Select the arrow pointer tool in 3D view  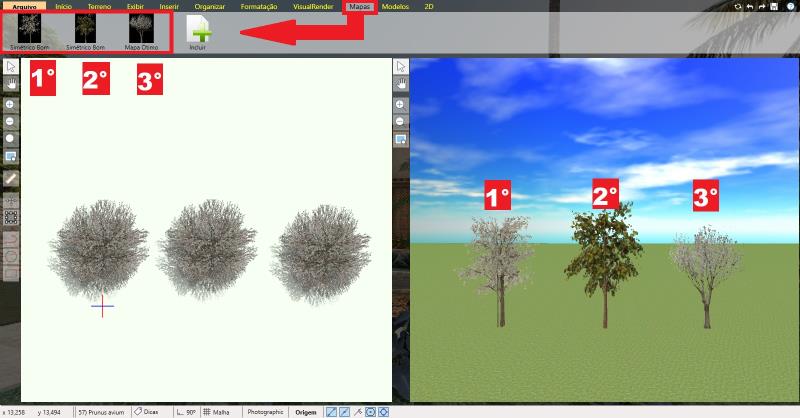point(400,66)
